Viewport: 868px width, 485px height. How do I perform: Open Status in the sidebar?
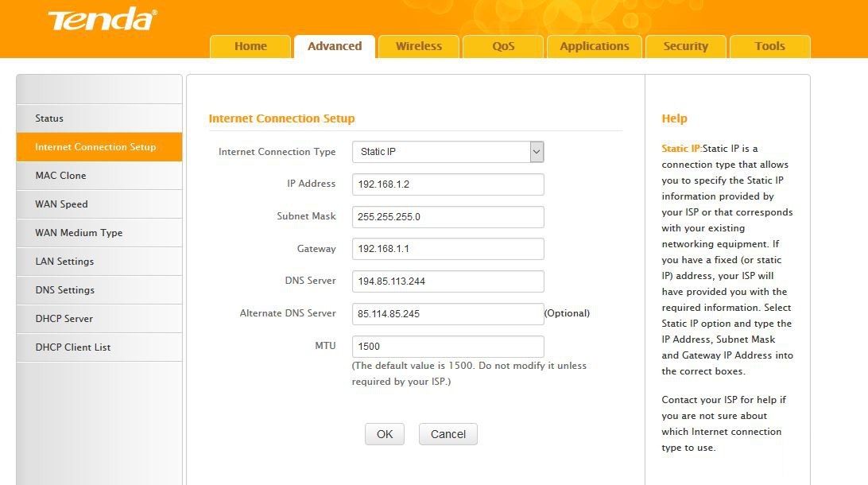49,118
